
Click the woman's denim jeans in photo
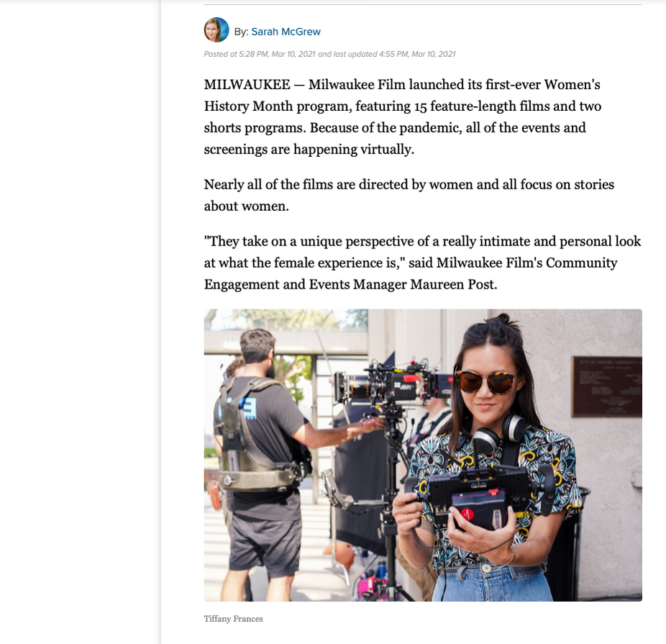(491, 583)
